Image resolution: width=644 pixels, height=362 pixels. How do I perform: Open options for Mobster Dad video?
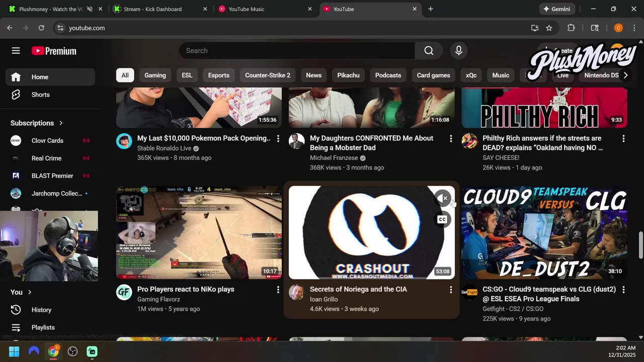coord(450,138)
